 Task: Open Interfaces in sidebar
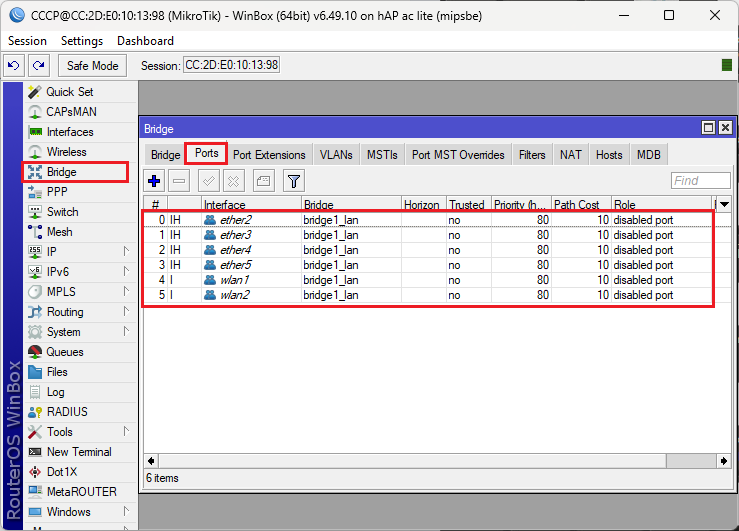[80, 132]
